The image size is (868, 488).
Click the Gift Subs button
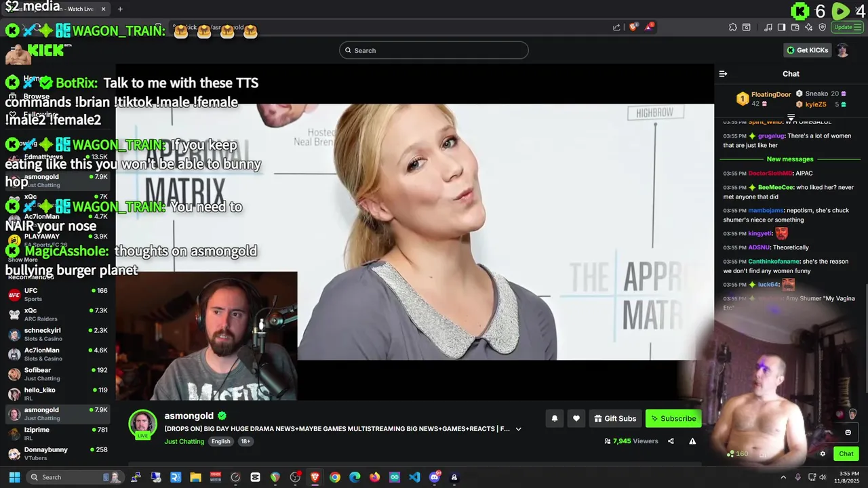coord(615,419)
